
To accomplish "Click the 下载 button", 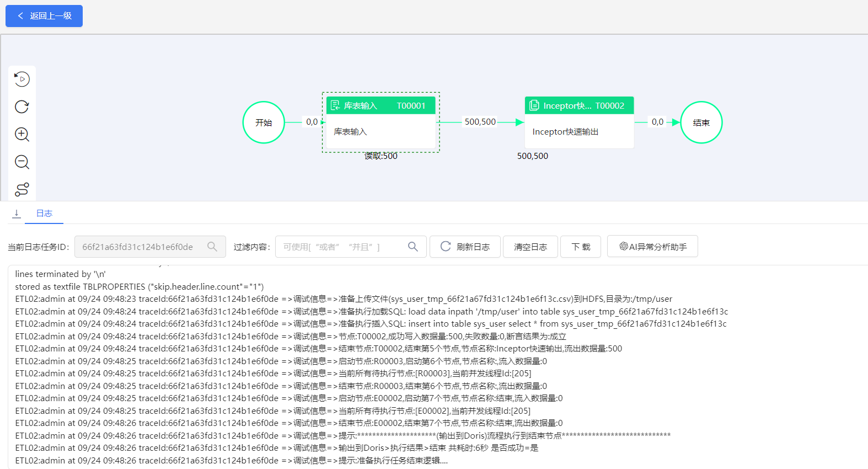I will [581, 247].
